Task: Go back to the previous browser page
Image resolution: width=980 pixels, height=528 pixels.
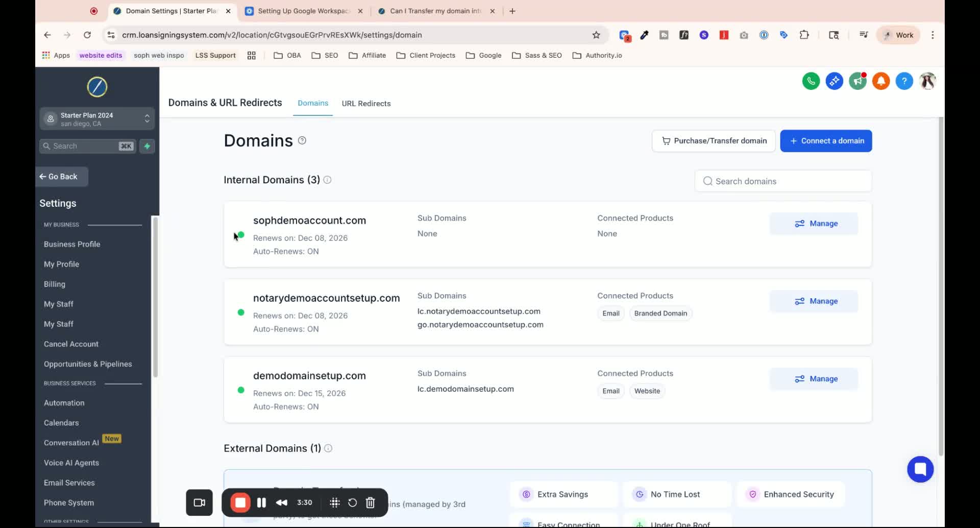Action: point(47,35)
